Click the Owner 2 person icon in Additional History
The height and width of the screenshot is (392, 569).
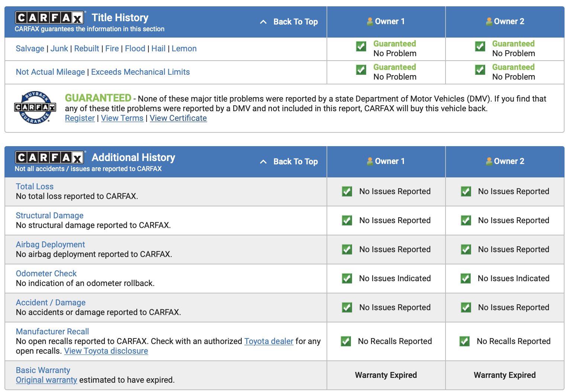[489, 161]
